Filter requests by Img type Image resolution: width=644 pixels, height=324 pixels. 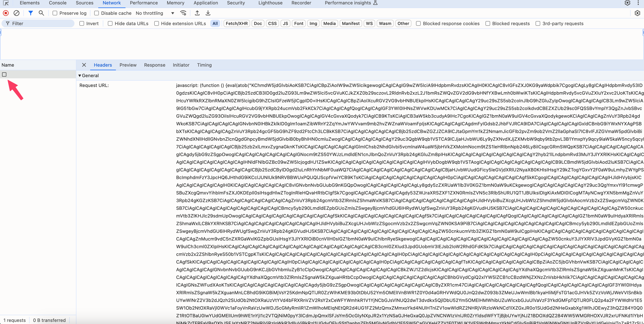[x=313, y=23]
